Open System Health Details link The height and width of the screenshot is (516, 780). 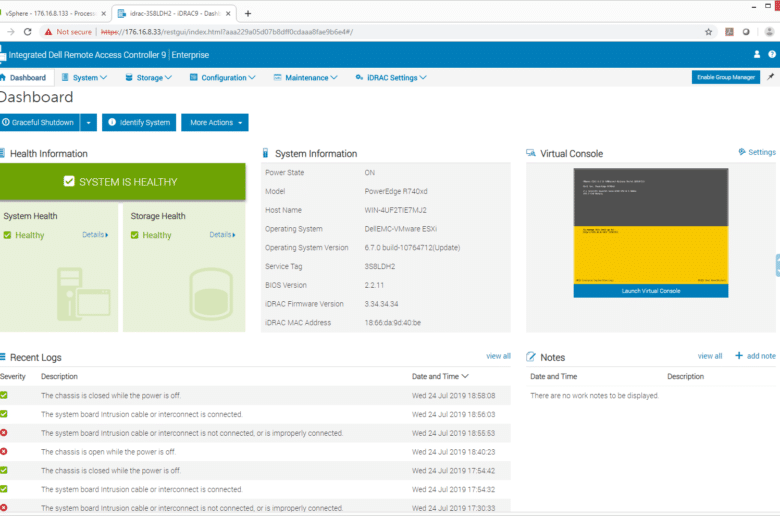point(95,234)
